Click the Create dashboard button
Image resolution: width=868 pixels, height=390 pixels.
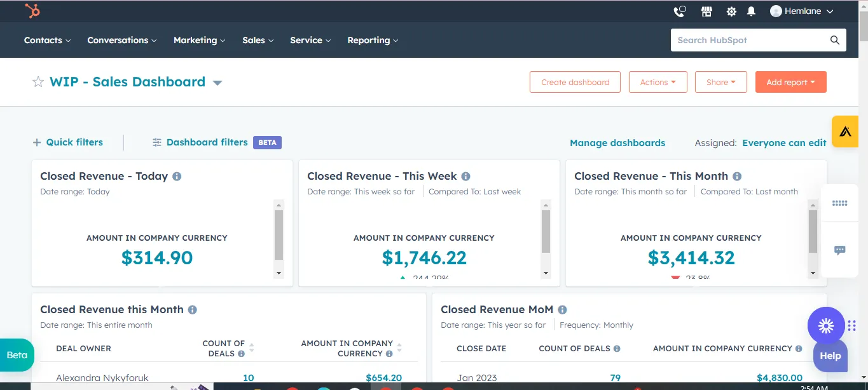(x=575, y=82)
